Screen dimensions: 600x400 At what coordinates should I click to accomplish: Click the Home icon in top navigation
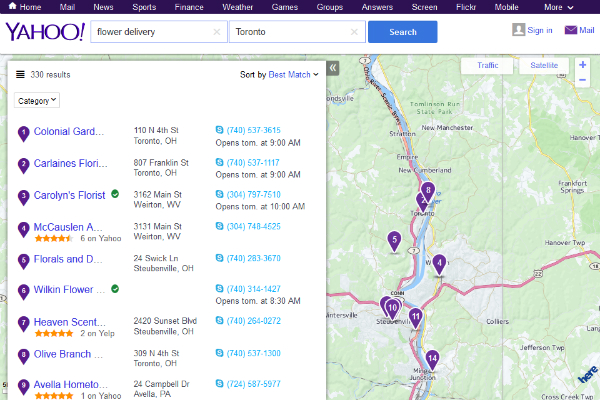pos(12,6)
